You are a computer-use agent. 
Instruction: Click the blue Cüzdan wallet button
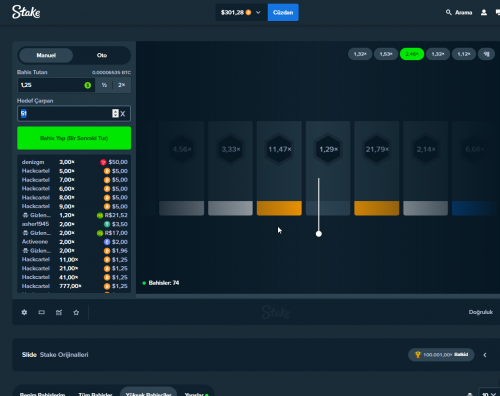(283, 12)
